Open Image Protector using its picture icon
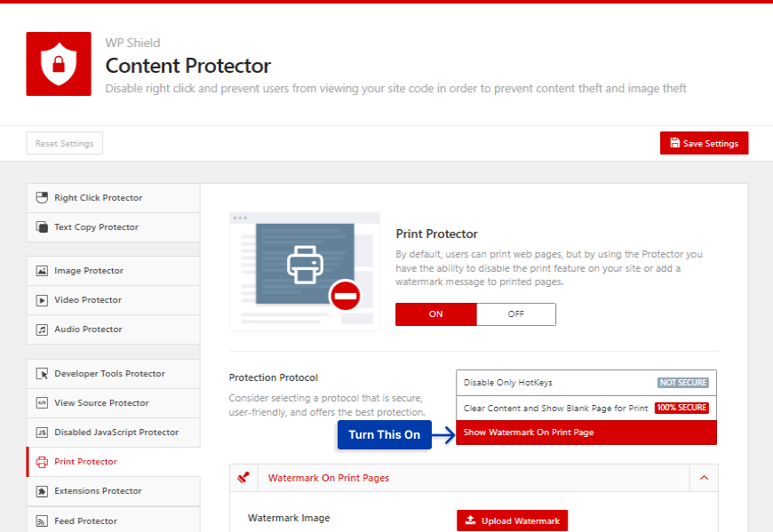 [x=42, y=270]
